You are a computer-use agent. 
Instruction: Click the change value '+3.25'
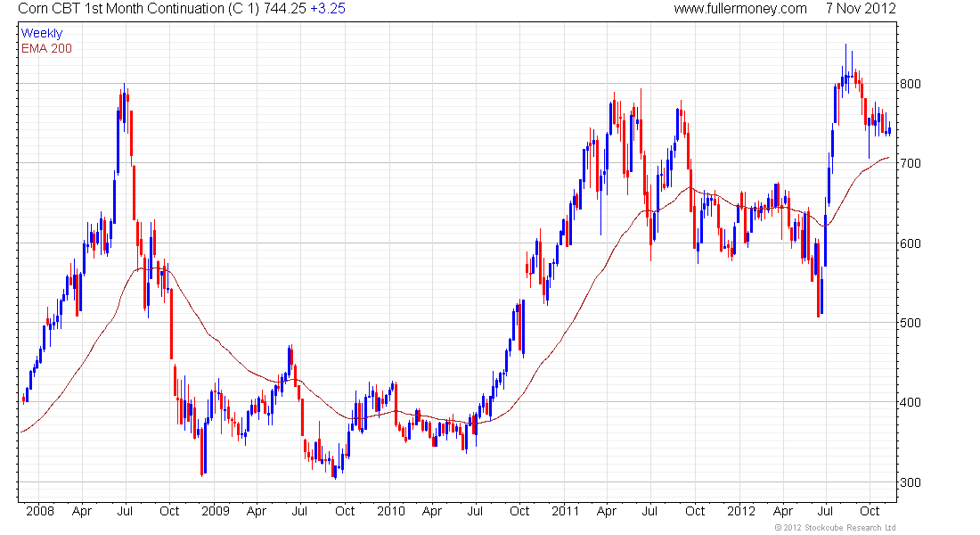pyautogui.click(x=328, y=9)
